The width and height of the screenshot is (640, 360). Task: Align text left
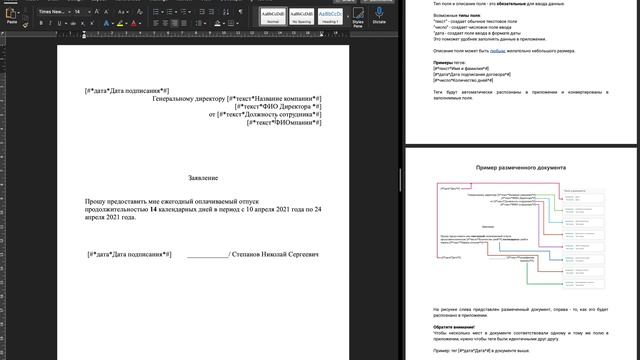point(156,24)
